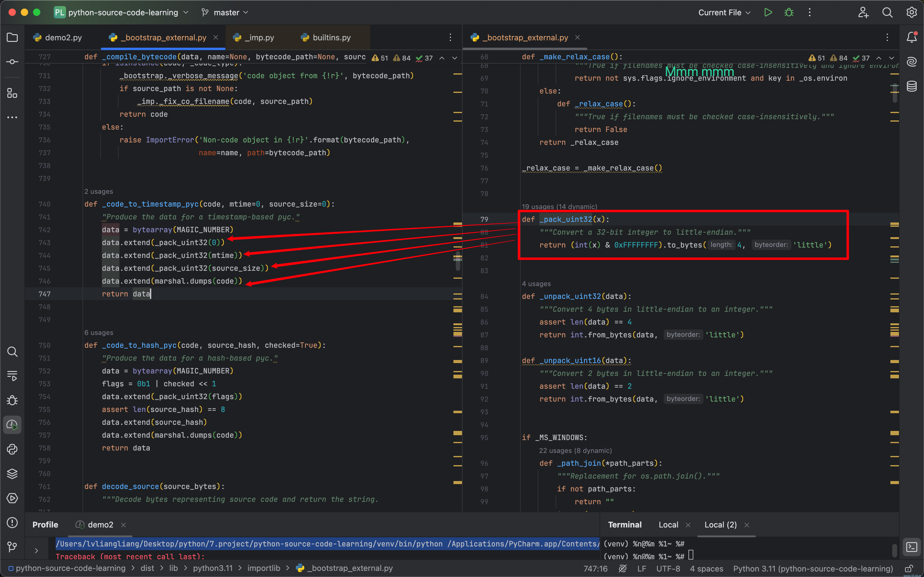This screenshot has height=577, width=924.
Task: Select the Local (2) terminal tab
Action: click(x=720, y=525)
